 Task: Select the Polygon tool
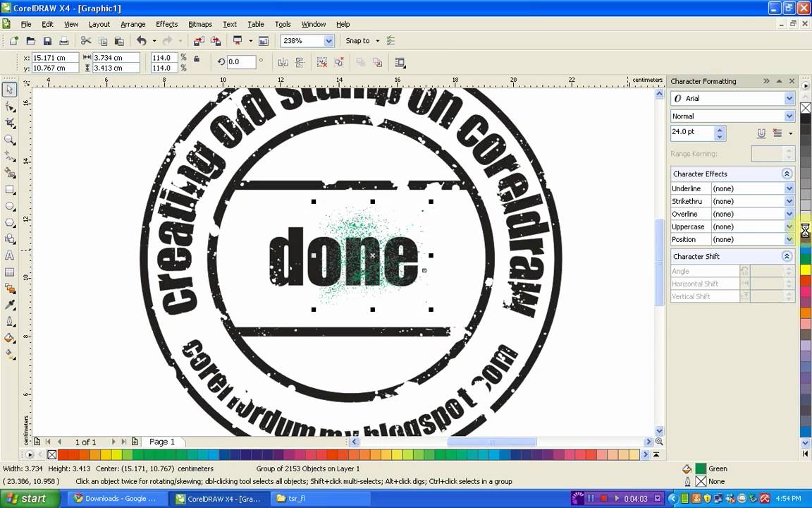point(9,222)
